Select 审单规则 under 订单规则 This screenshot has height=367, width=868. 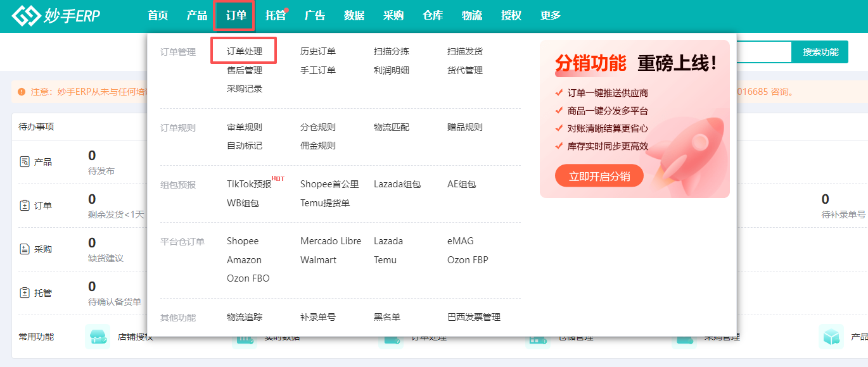point(244,127)
